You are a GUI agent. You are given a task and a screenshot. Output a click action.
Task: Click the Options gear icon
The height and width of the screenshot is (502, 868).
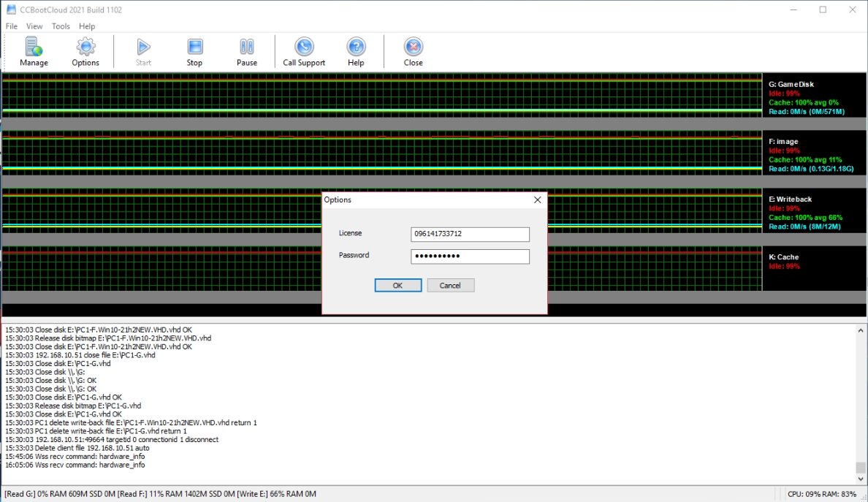pos(85,48)
